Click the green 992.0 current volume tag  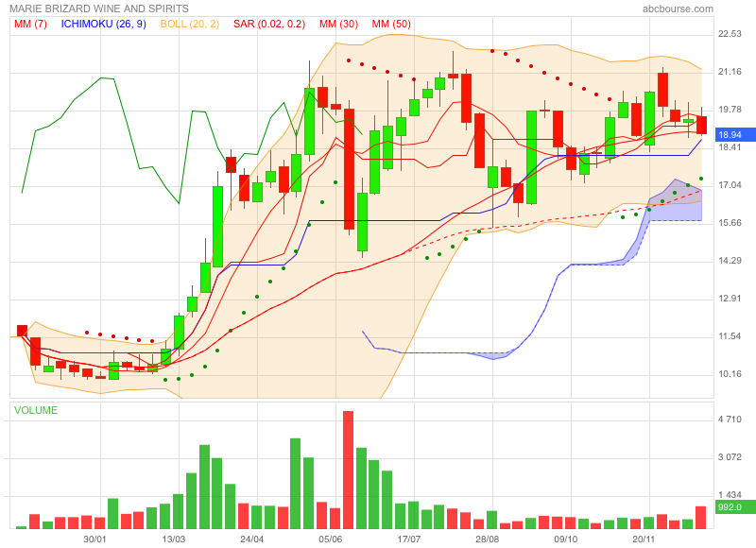click(735, 507)
